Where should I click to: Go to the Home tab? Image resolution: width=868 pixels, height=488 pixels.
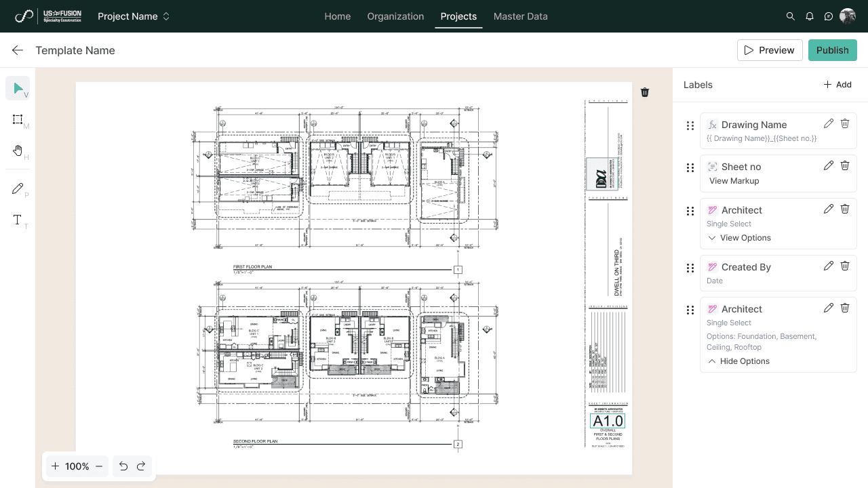pos(338,16)
